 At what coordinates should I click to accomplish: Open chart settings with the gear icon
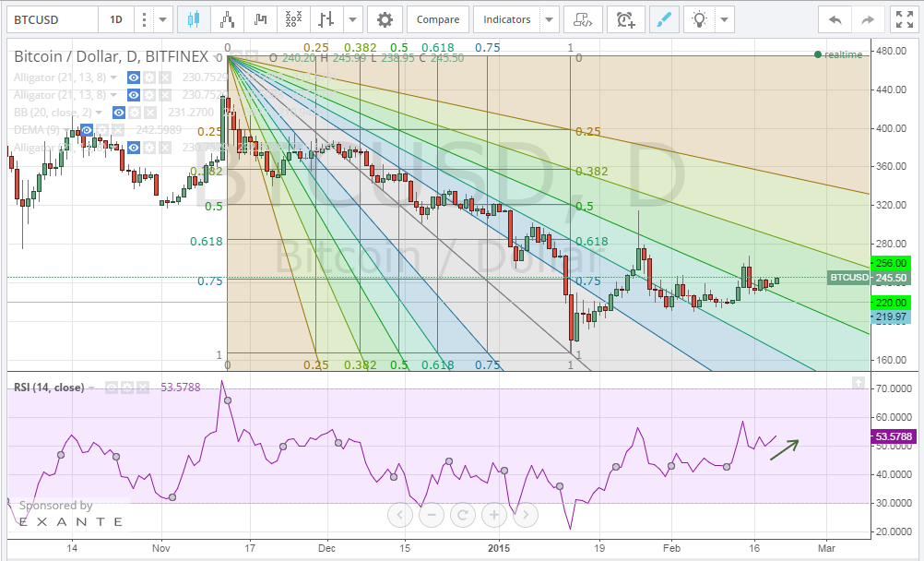coord(385,18)
